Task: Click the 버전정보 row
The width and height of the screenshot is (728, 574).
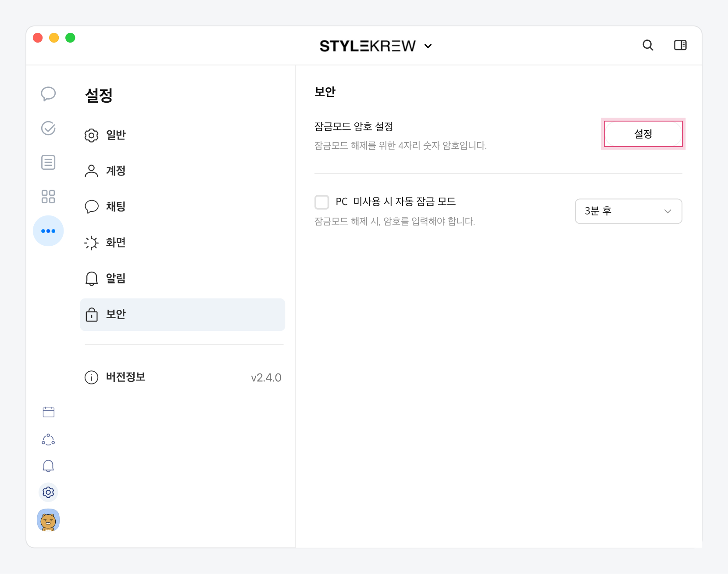Action: pyautogui.click(x=182, y=377)
